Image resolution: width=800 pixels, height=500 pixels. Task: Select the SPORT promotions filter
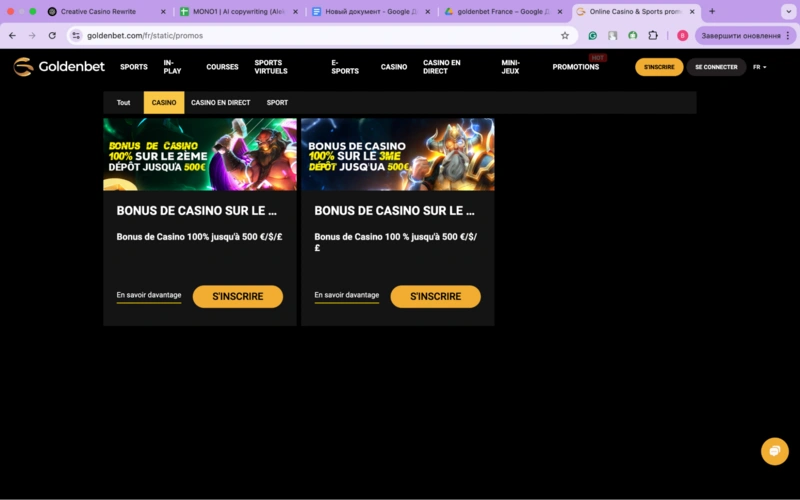coord(277,103)
